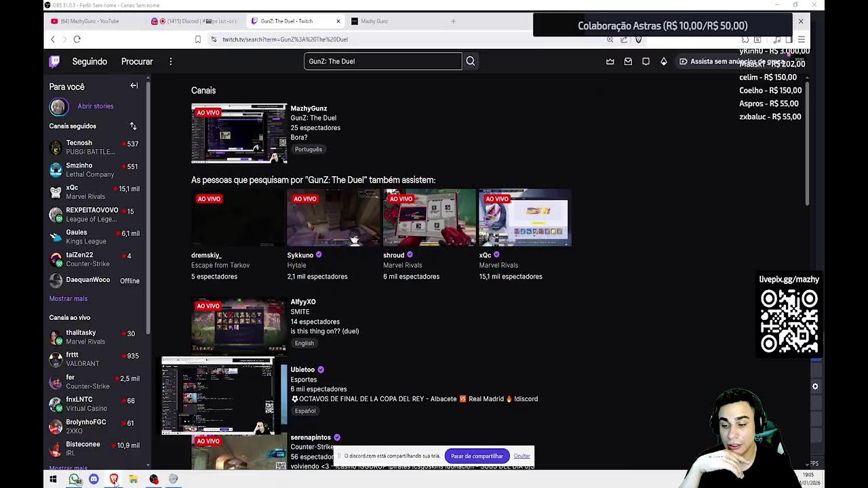Click the browser address bar URL
Image resolution: width=868 pixels, height=488 pixels.
pyautogui.click(x=285, y=39)
